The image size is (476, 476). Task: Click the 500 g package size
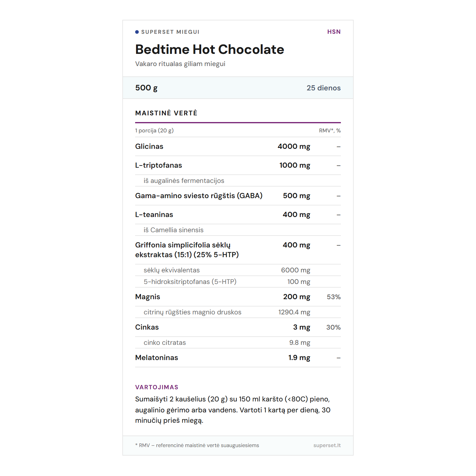[x=146, y=88]
